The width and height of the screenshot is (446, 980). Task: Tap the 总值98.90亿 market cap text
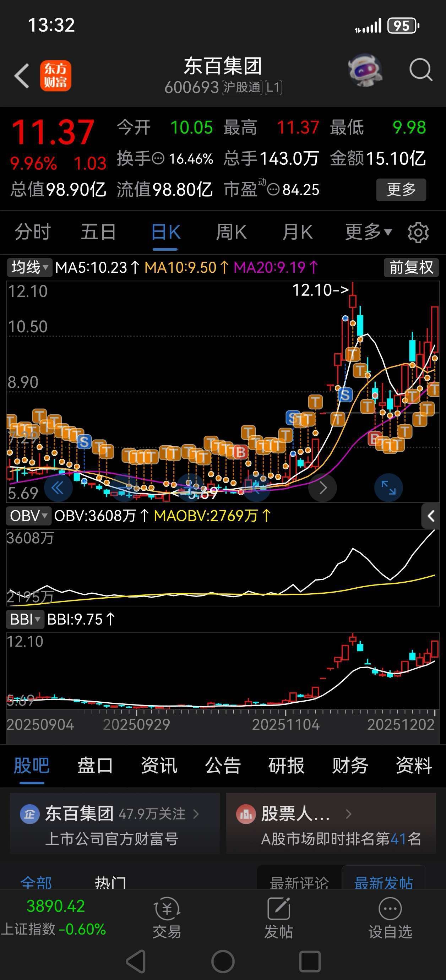58,190
